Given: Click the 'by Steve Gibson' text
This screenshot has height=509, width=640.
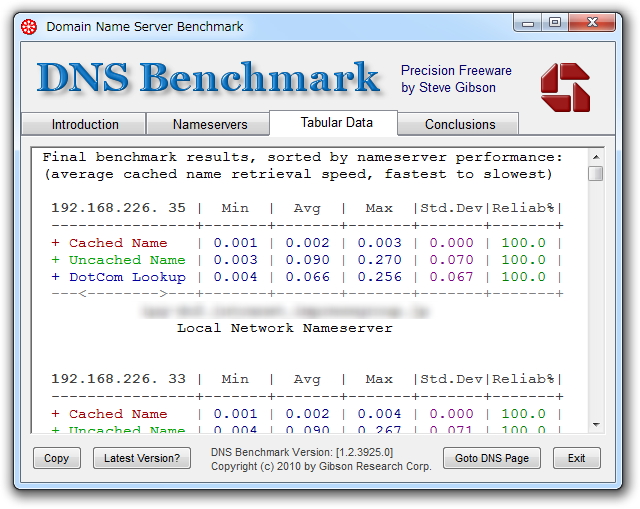Looking at the screenshot, I should 448,88.
